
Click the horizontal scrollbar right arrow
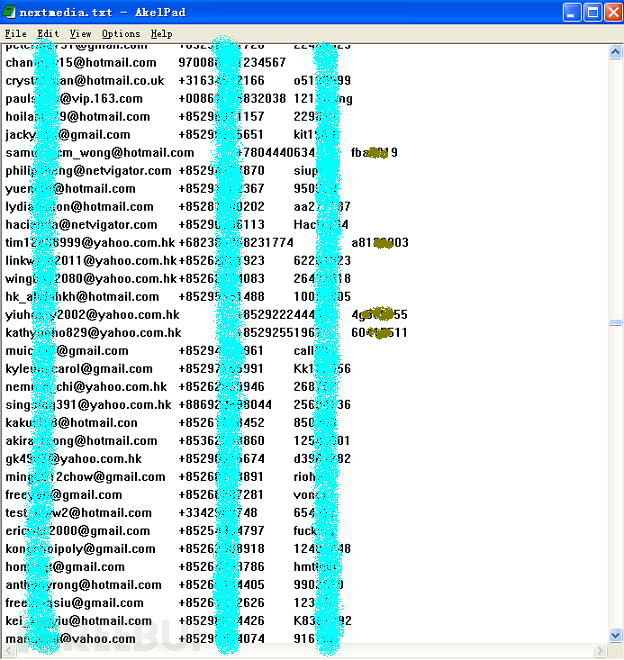601,651
